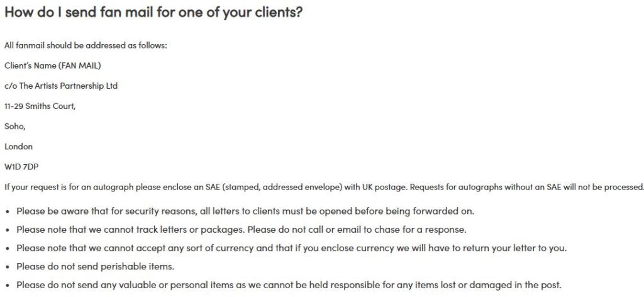Screen dimensions: 644x297
Task: Click 'c/o The Artists Partnership Ltd' text
Action: pos(61,86)
